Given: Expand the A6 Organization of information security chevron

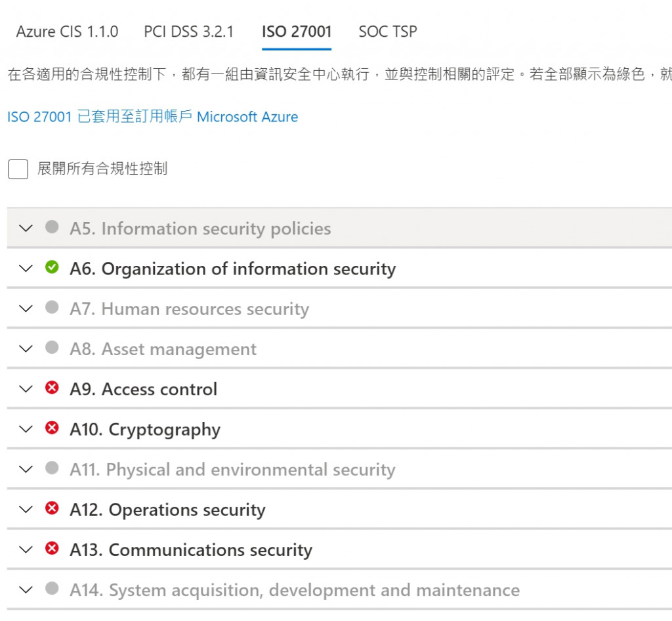Looking at the screenshot, I should (x=26, y=268).
